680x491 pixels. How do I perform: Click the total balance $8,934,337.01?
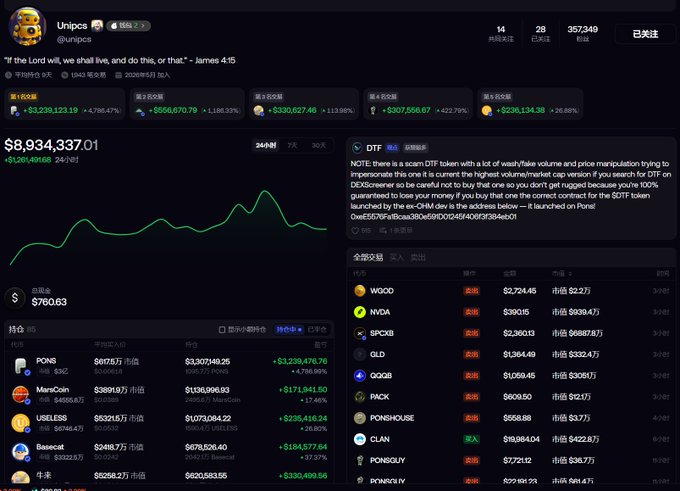[x=51, y=145]
